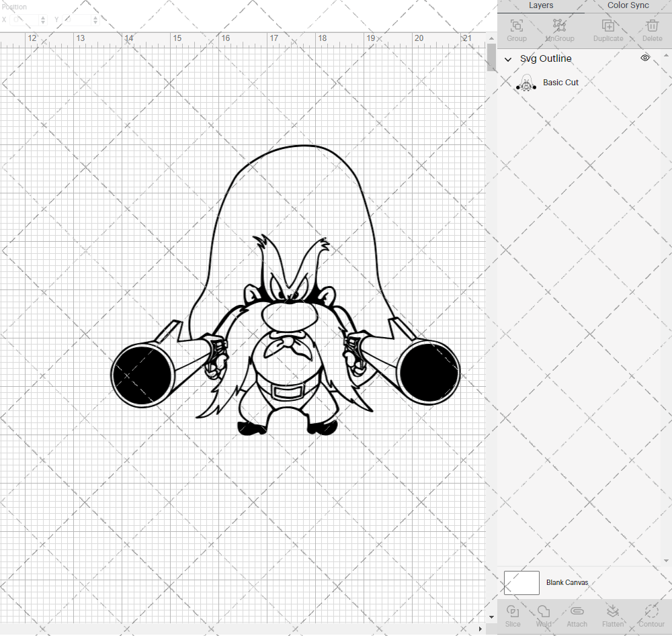Toggle visibility of the Svg Outline layer
Image resolution: width=672 pixels, height=636 pixels.
tap(644, 58)
